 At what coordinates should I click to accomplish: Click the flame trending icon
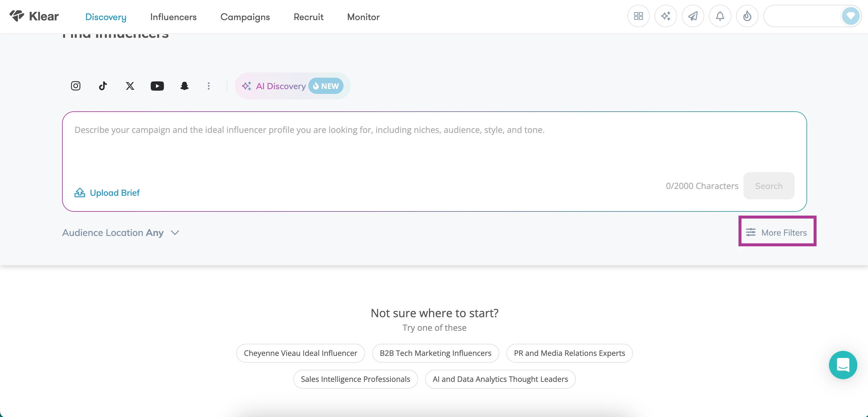coord(747,16)
